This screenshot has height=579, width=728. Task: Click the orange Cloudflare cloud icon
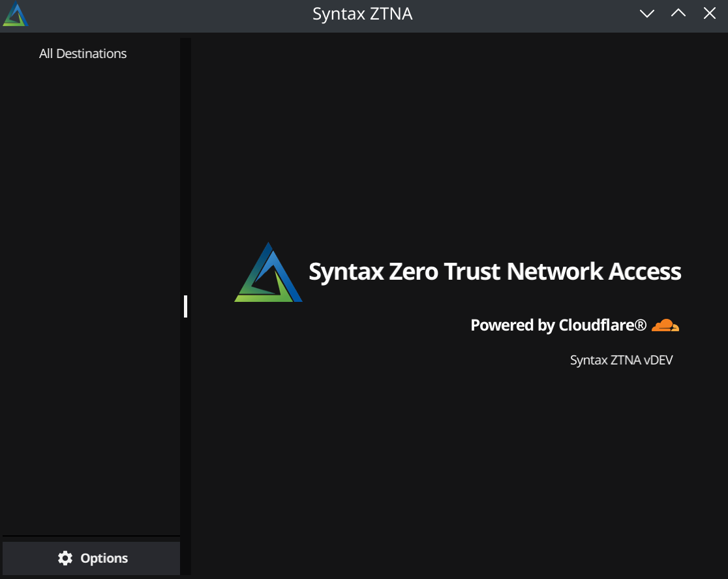point(665,325)
